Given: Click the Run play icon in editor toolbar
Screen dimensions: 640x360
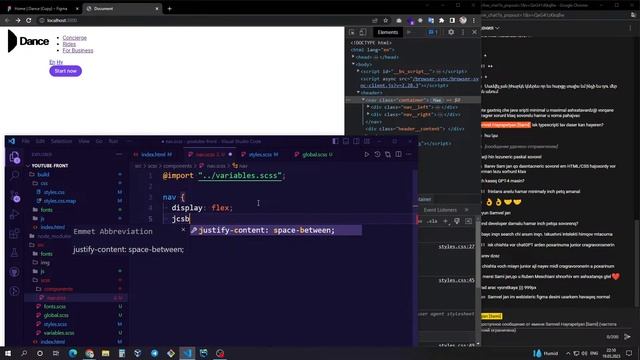Looking at the screenshot, I should (x=367, y=154).
